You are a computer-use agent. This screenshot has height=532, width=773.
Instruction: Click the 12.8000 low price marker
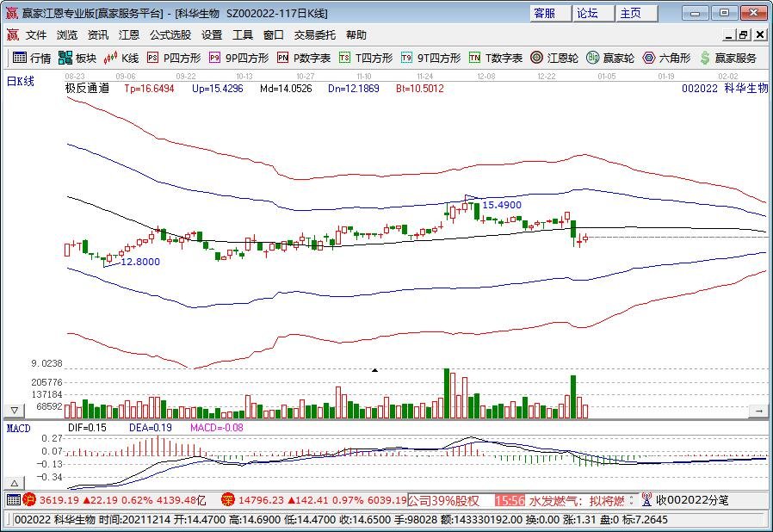pos(140,262)
